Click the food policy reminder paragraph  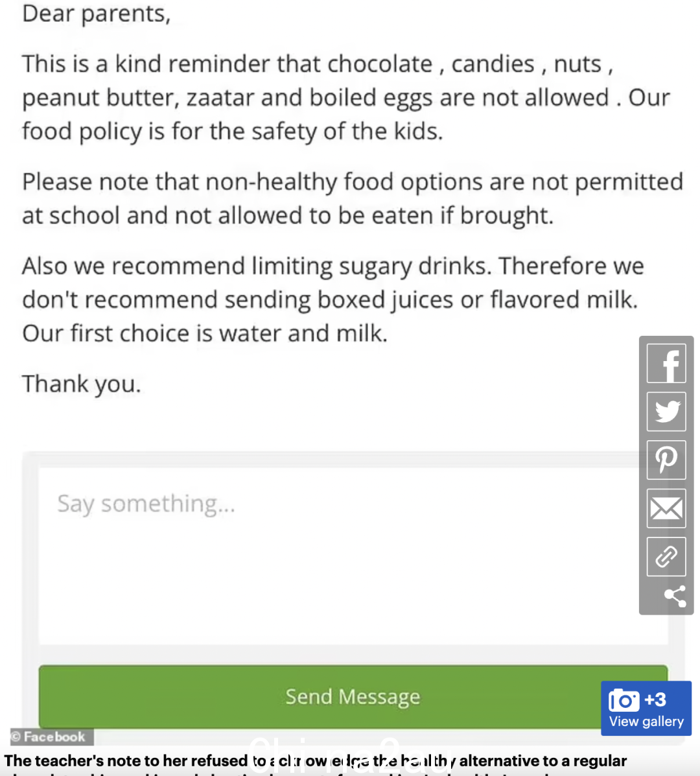point(346,97)
